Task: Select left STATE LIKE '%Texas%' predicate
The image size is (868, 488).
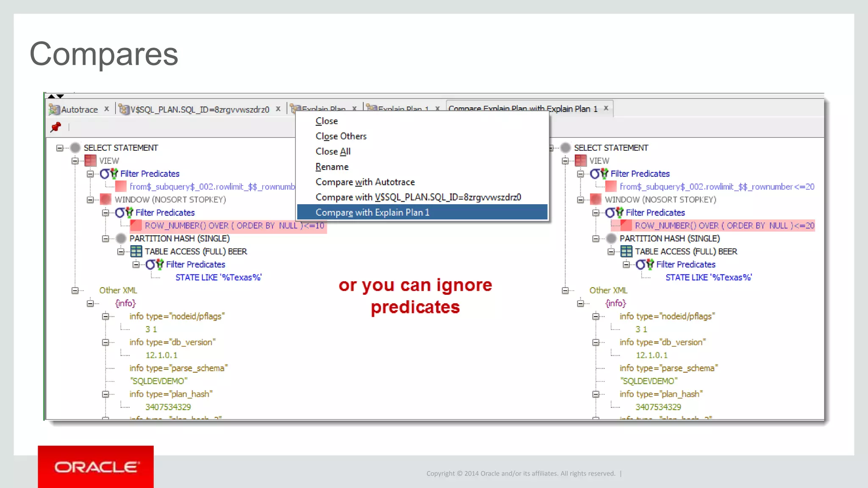Action: (218, 277)
